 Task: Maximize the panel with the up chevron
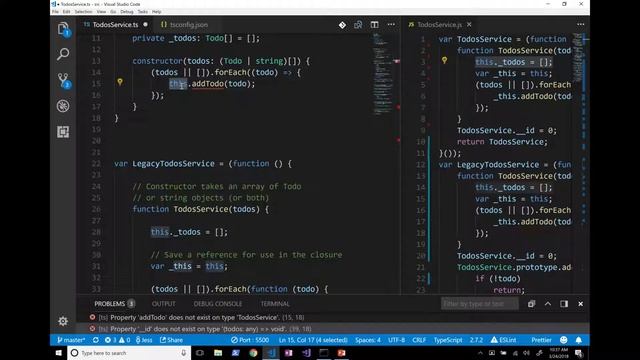[548, 304]
